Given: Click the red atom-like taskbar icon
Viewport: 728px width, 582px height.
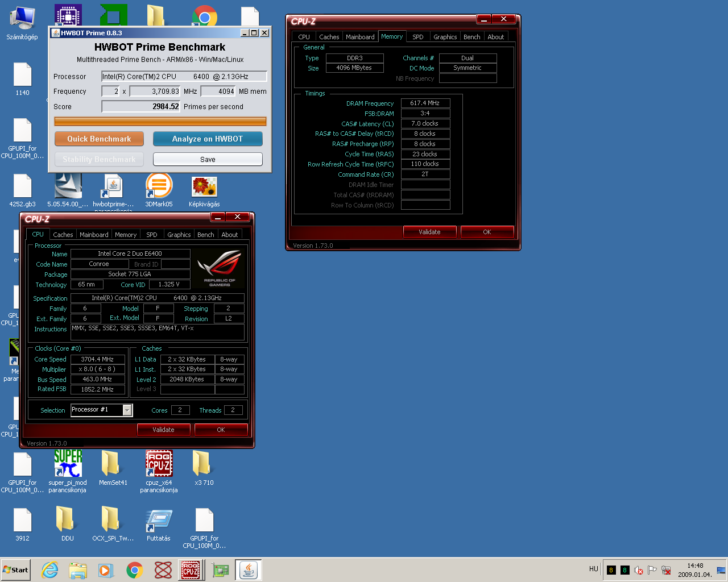Looking at the screenshot, I should point(163,570).
